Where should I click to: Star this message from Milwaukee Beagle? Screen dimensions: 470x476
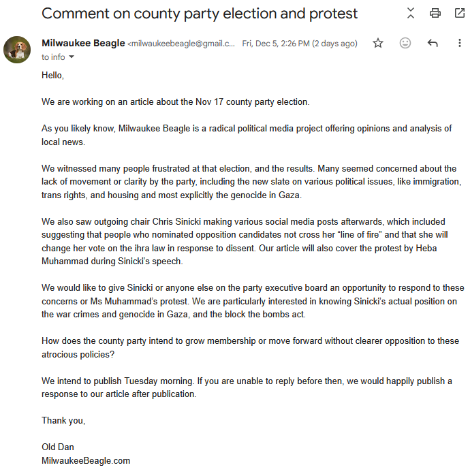pos(377,43)
